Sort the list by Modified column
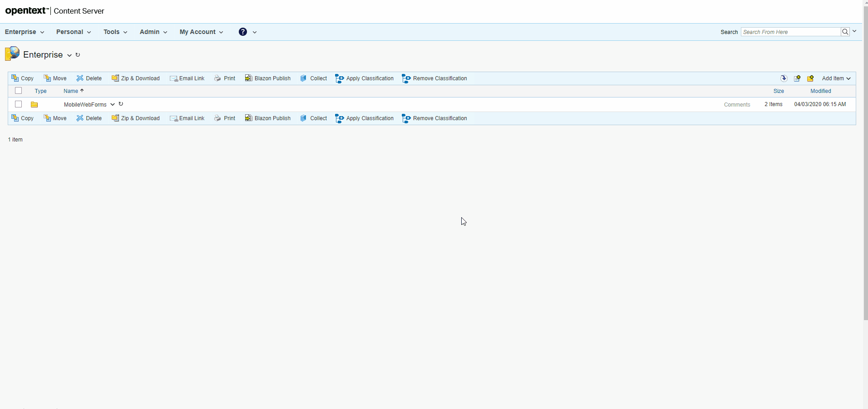Screen dimensions: 868x409 click(820, 91)
